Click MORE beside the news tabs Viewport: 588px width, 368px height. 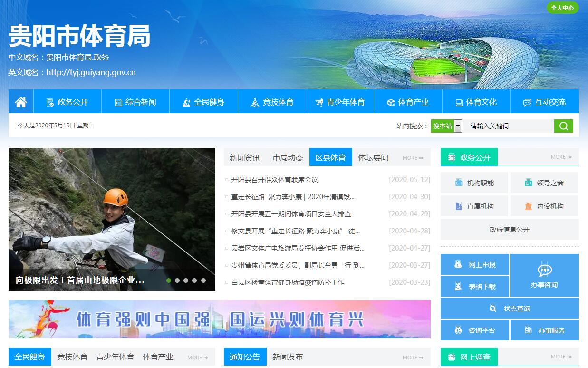[413, 158]
